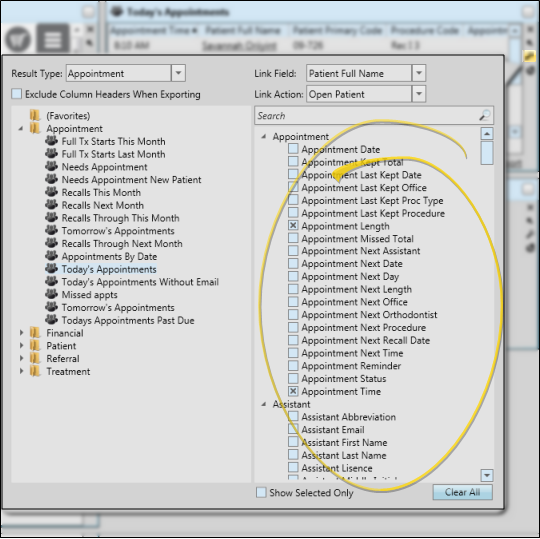Click into the Search field
The image size is (540, 539).
pos(367,115)
